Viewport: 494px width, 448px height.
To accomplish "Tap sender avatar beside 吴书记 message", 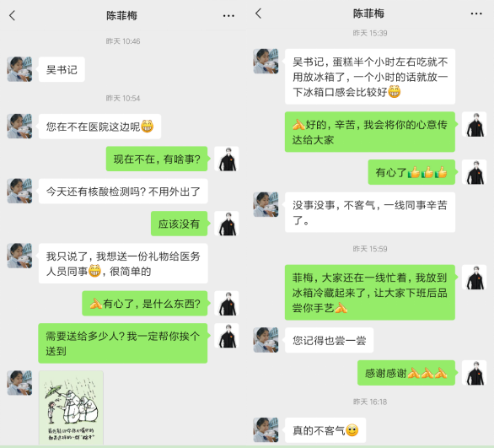I will [19, 69].
